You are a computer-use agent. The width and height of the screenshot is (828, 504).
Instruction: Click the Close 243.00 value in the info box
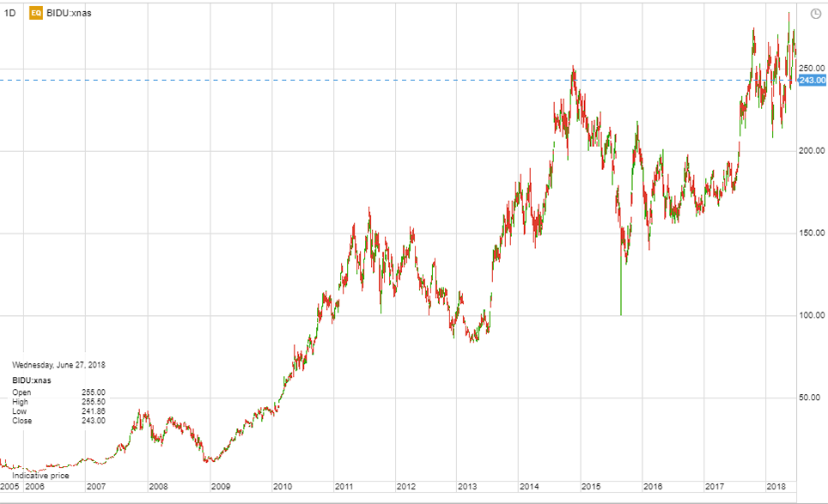(x=94, y=421)
